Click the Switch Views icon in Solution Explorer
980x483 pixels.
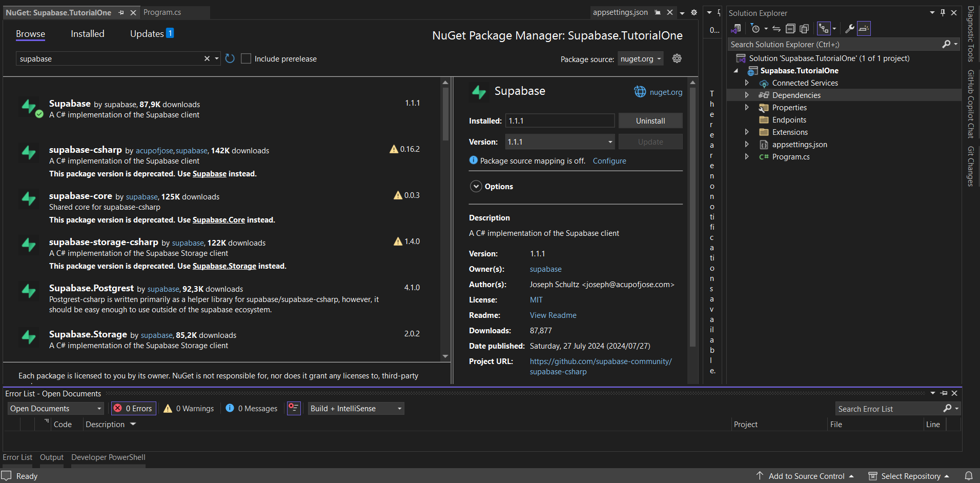(736, 29)
